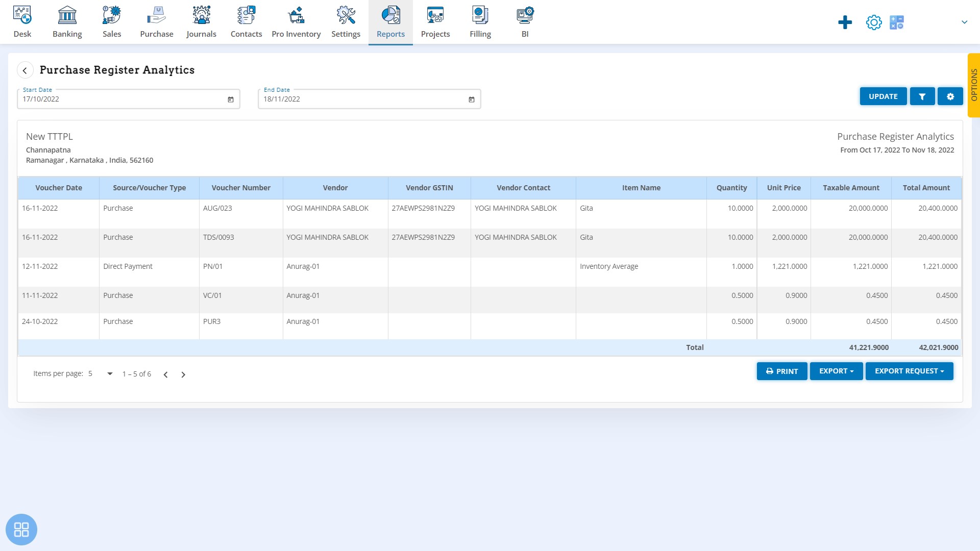The image size is (980, 551).
Task: Select voucher number PUR3
Action: click(212, 321)
